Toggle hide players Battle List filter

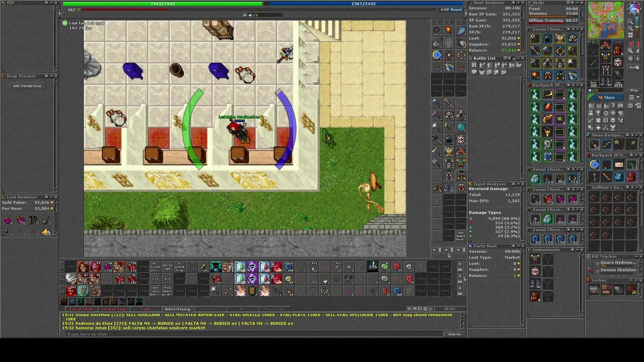[x=474, y=65]
